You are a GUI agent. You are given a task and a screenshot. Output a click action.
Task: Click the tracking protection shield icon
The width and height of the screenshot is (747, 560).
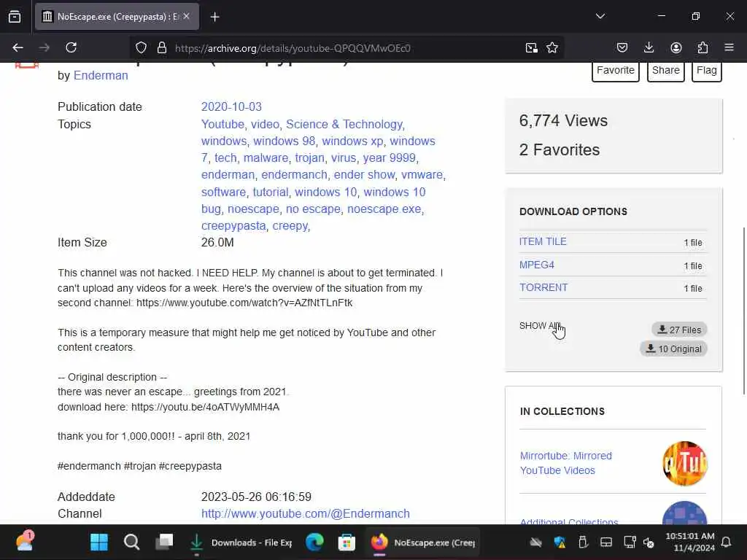[141, 47]
